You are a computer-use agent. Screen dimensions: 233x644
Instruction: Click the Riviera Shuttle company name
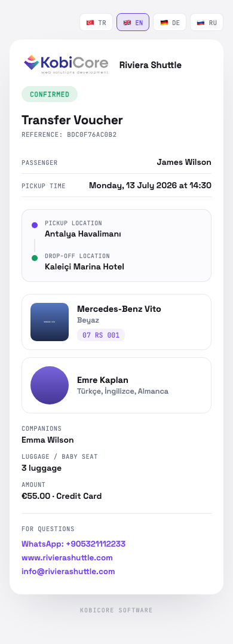point(151,65)
